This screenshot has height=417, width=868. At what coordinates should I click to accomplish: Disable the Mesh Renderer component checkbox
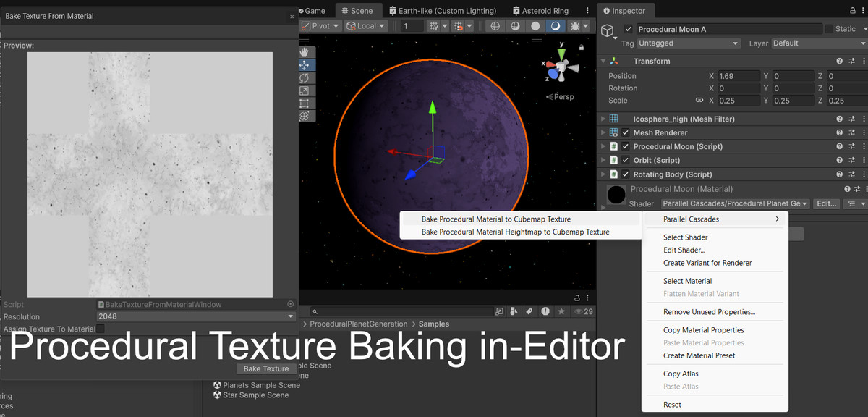point(626,133)
